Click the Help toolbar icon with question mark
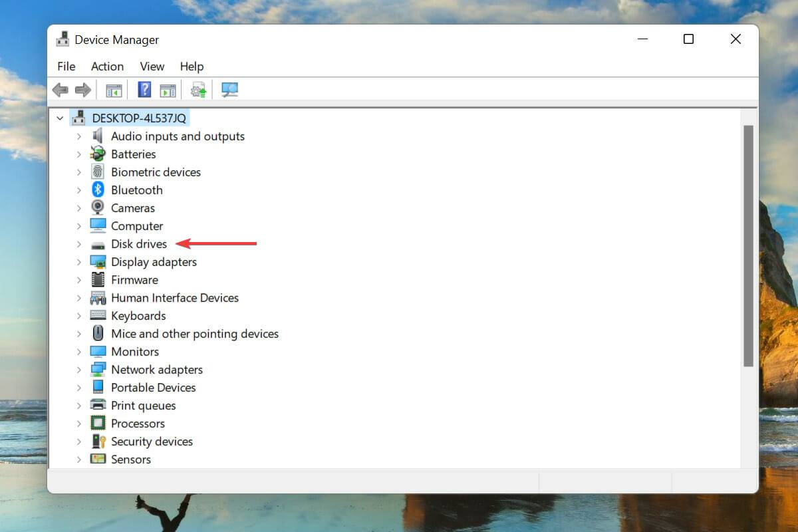This screenshot has width=798, height=532. (144, 90)
